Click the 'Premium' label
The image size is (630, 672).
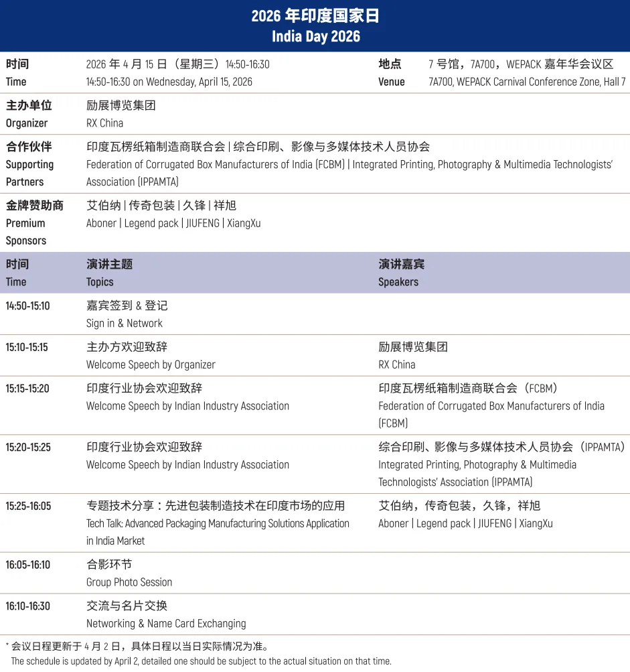click(x=25, y=223)
